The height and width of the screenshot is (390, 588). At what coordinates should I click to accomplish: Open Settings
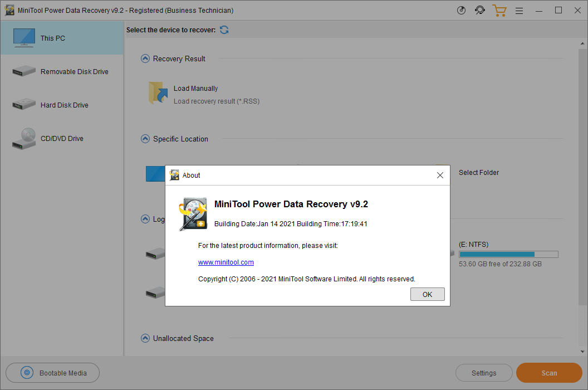tap(484, 373)
